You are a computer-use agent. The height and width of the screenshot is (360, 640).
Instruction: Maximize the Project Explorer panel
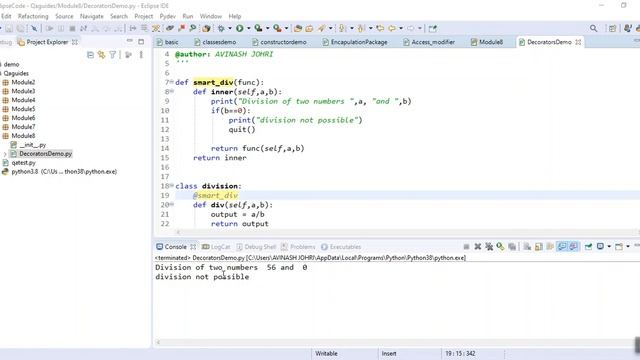click(x=141, y=41)
